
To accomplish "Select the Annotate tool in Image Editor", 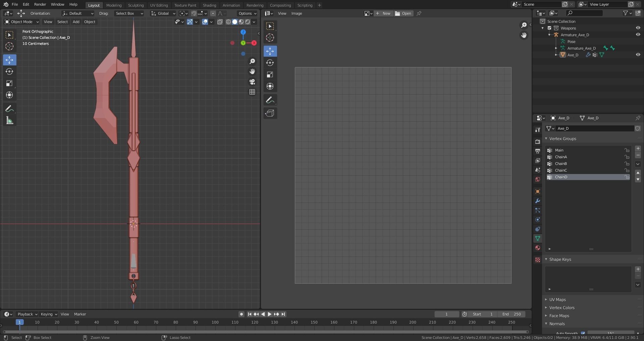I will 270,100.
